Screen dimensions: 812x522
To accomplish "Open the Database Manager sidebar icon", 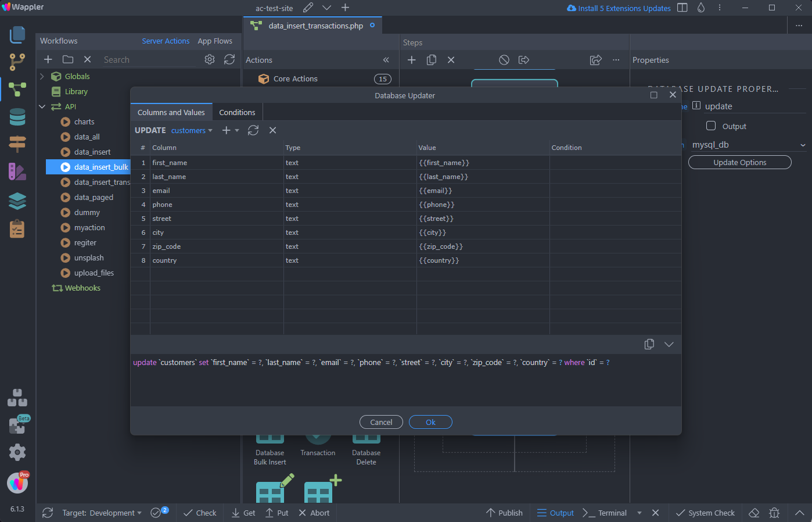I will click(x=17, y=117).
